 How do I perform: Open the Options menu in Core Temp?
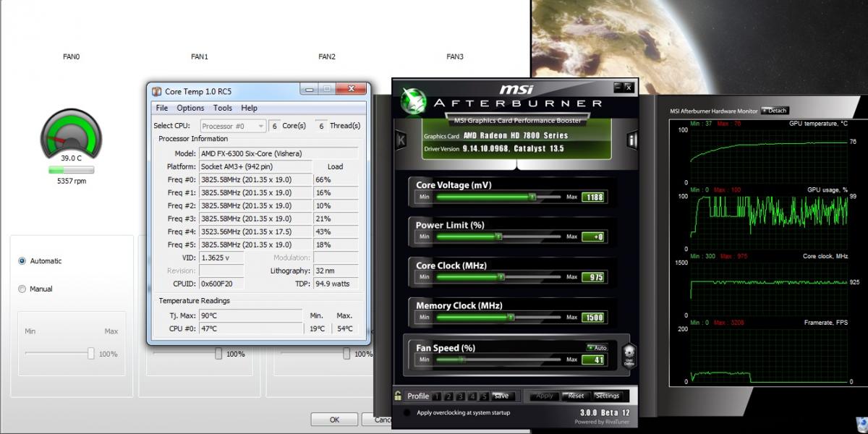coord(190,108)
